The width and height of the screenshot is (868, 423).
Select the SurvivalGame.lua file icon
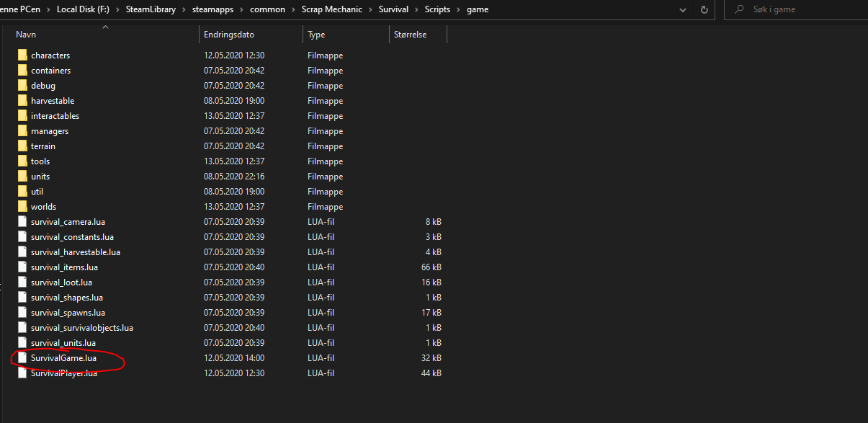pos(22,358)
